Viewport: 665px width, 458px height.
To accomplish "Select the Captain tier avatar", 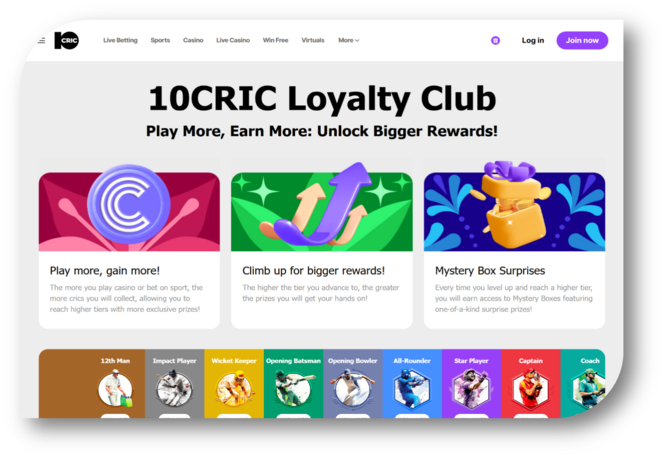I will (531, 388).
